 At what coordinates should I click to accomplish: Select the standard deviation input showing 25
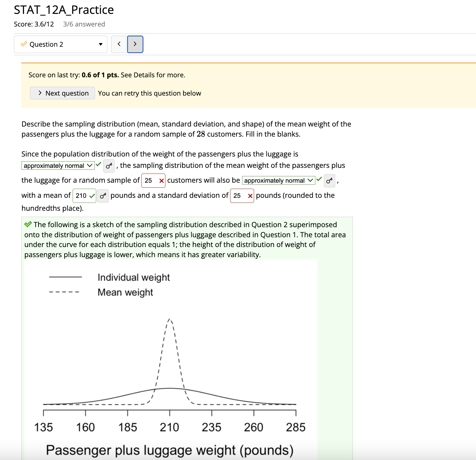[239, 196]
